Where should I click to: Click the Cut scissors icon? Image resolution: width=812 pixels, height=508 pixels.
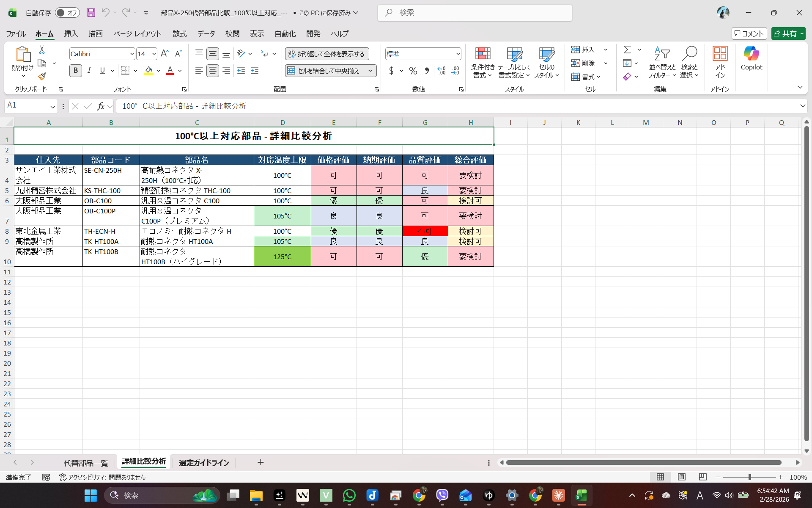[x=42, y=50]
